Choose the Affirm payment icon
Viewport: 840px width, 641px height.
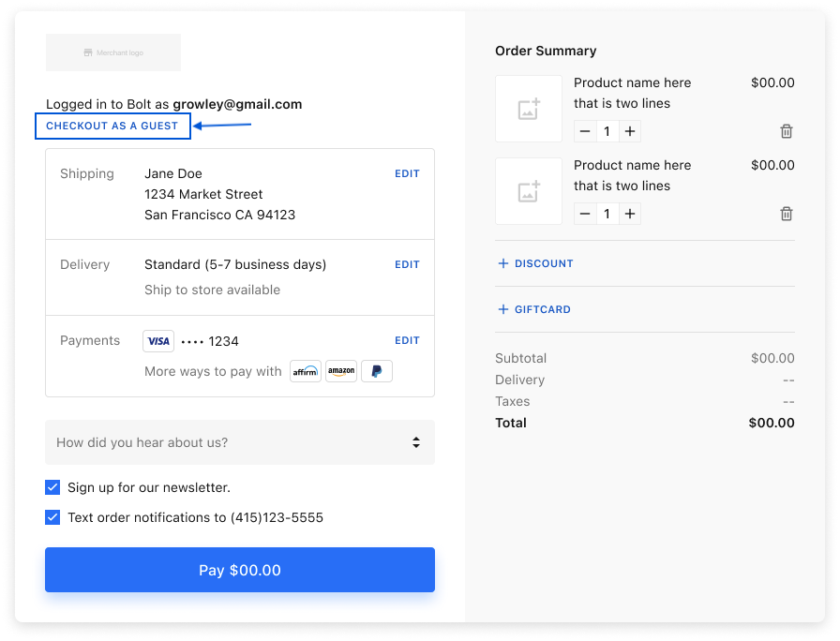pyautogui.click(x=306, y=371)
